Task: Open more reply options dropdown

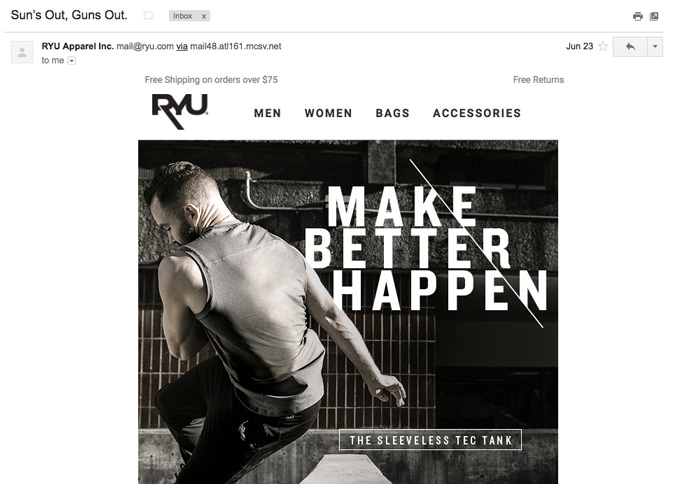Action: click(x=655, y=46)
